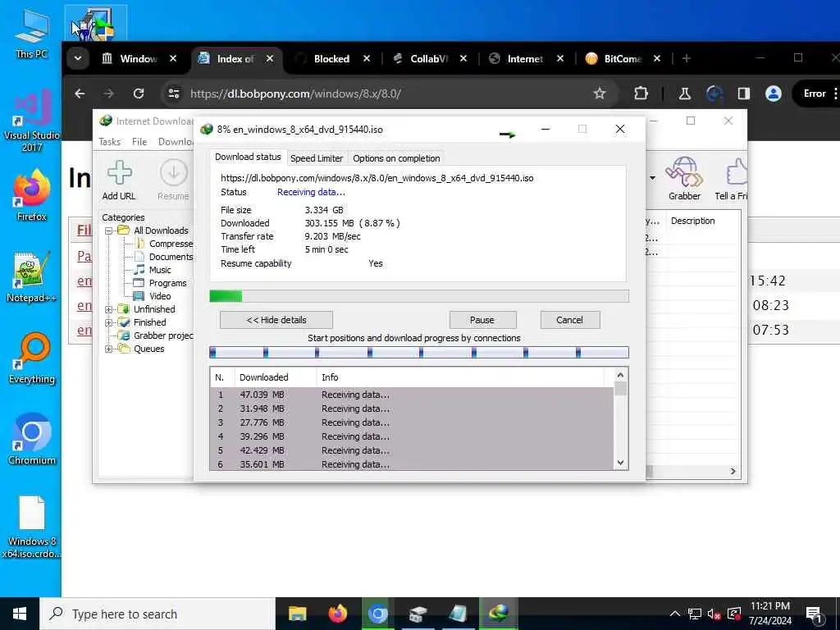Screen dimensions: 840x630
Task: Open Tasks menu in IDM
Action: 109,142
